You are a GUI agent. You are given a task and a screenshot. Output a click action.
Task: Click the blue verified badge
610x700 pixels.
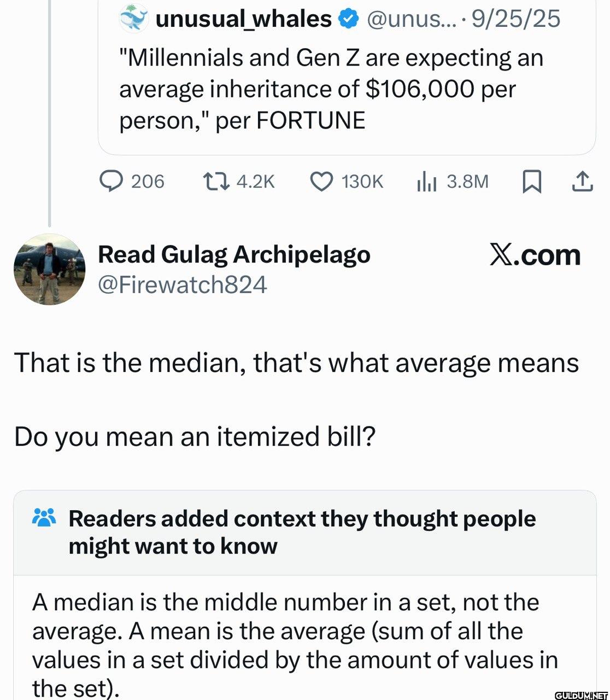(x=348, y=19)
